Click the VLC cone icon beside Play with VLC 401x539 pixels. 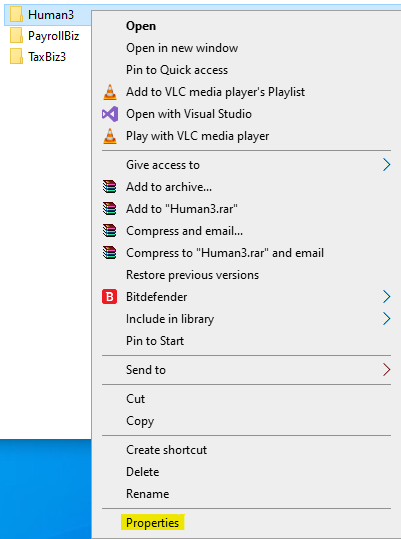(110, 136)
